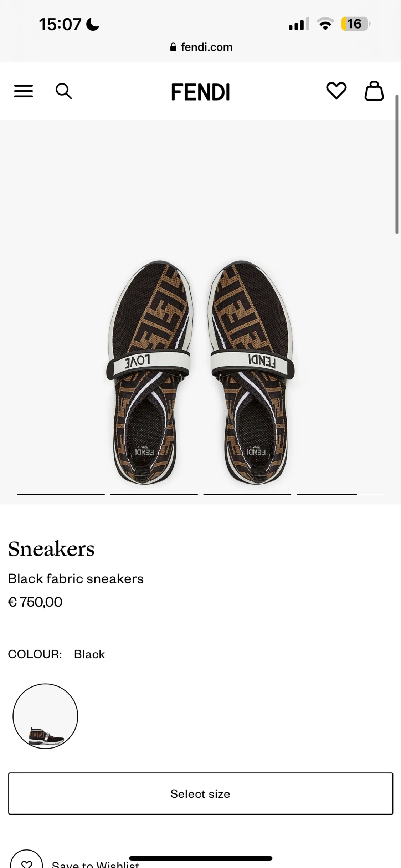The width and height of the screenshot is (401, 868).
Task: Tap the battery indicator in status bar
Action: pos(355,24)
